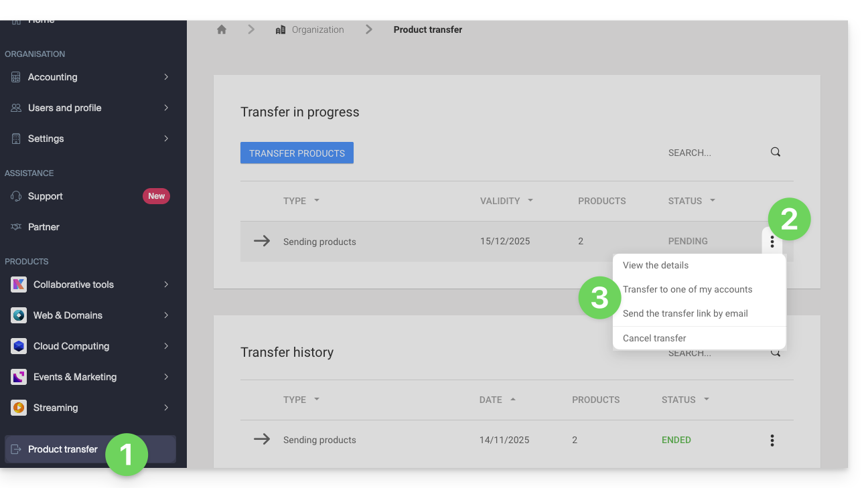Open three-dot menu for ended transfer

click(x=772, y=440)
